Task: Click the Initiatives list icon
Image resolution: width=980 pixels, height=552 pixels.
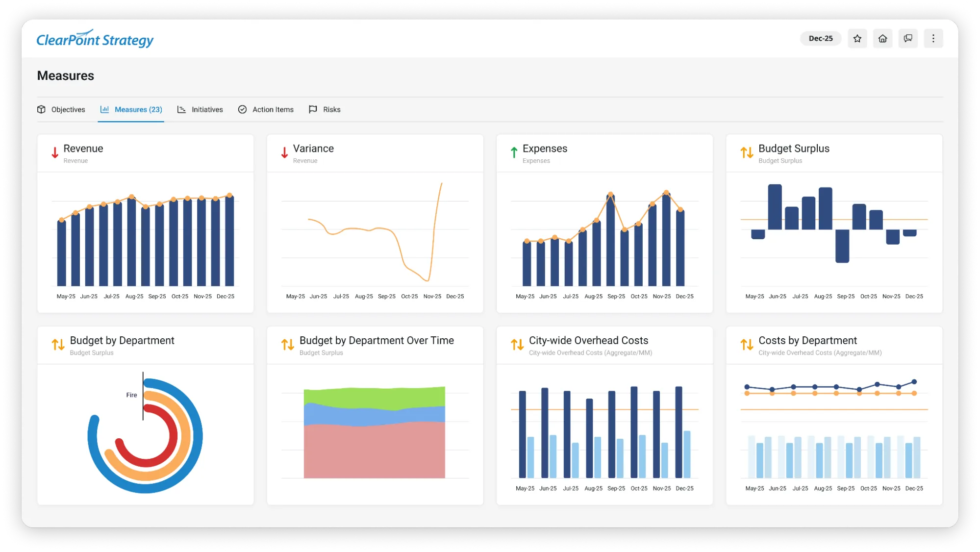Action: (181, 109)
